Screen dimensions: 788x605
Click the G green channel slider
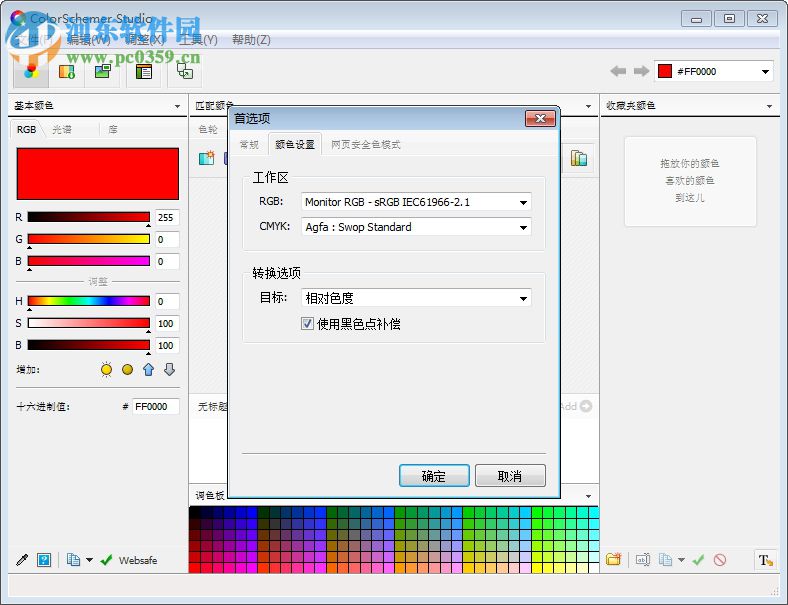[x=88, y=239]
